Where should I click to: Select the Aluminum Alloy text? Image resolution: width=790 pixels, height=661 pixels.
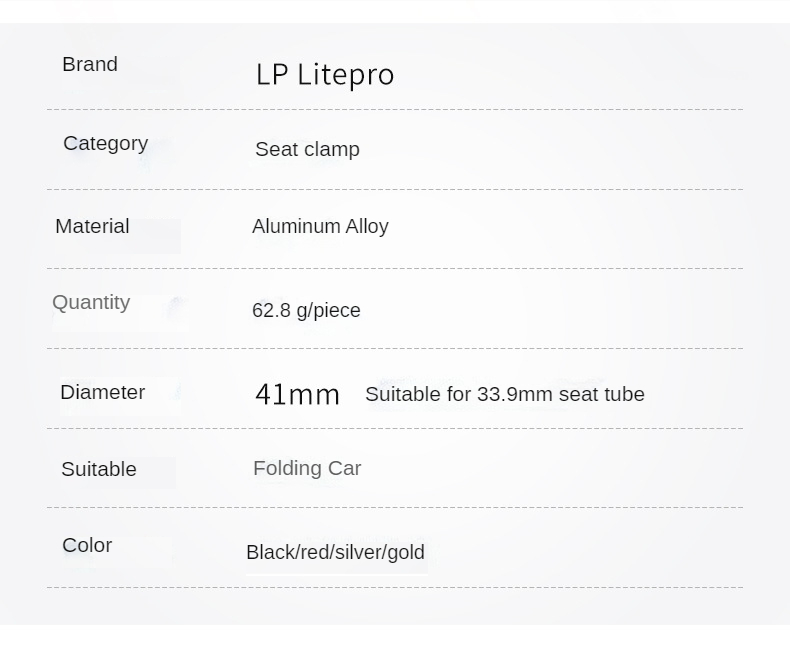pos(320,226)
